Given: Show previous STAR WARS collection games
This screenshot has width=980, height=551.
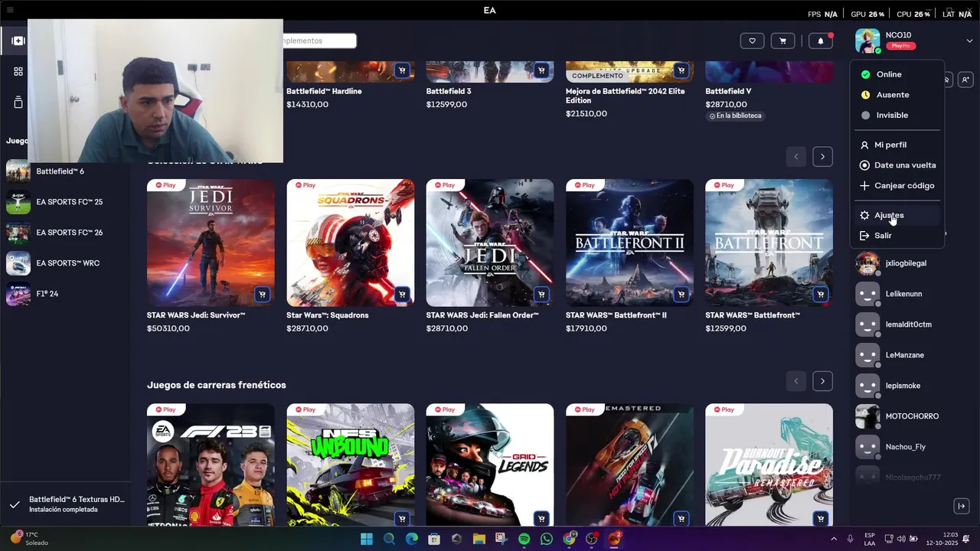Looking at the screenshot, I should (x=795, y=157).
